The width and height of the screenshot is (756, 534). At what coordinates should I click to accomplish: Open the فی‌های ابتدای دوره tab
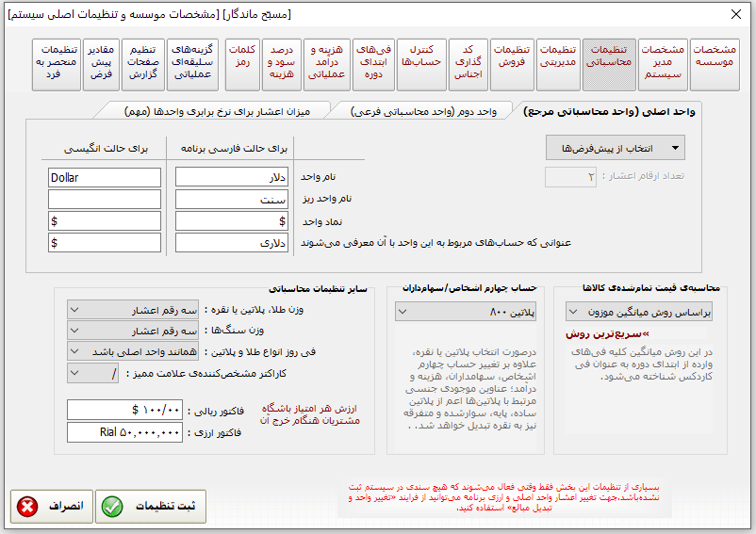[x=373, y=65]
